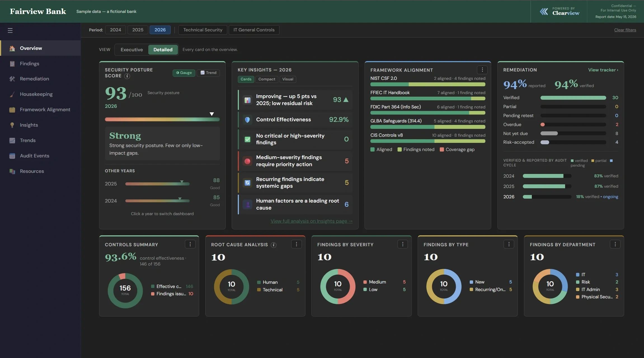
Task: Collapse the sidebar using the hamburger icon
Action: [10, 30]
